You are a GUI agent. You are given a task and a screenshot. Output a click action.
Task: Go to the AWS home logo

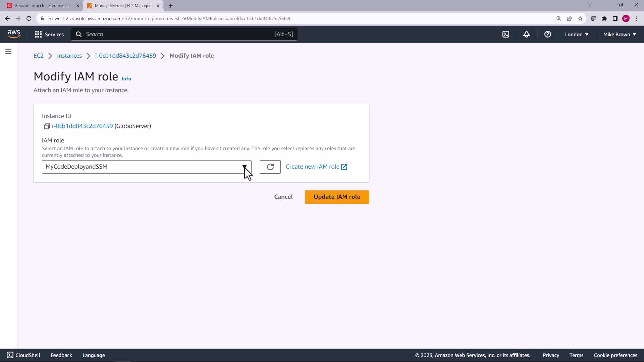(x=14, y=34)
